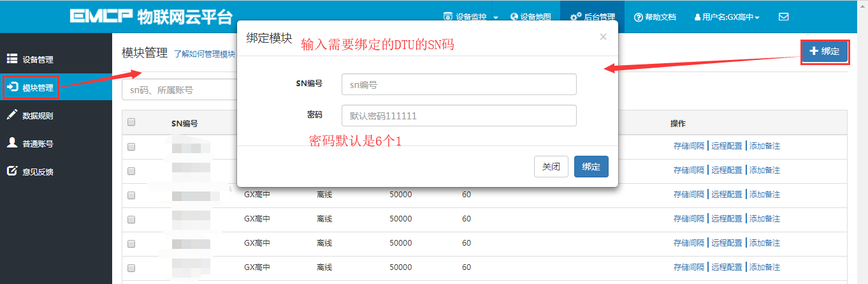Confirm with the blue 绑定 dialog button
This screenshot has height=284, width=868.
tap(591, 167)
